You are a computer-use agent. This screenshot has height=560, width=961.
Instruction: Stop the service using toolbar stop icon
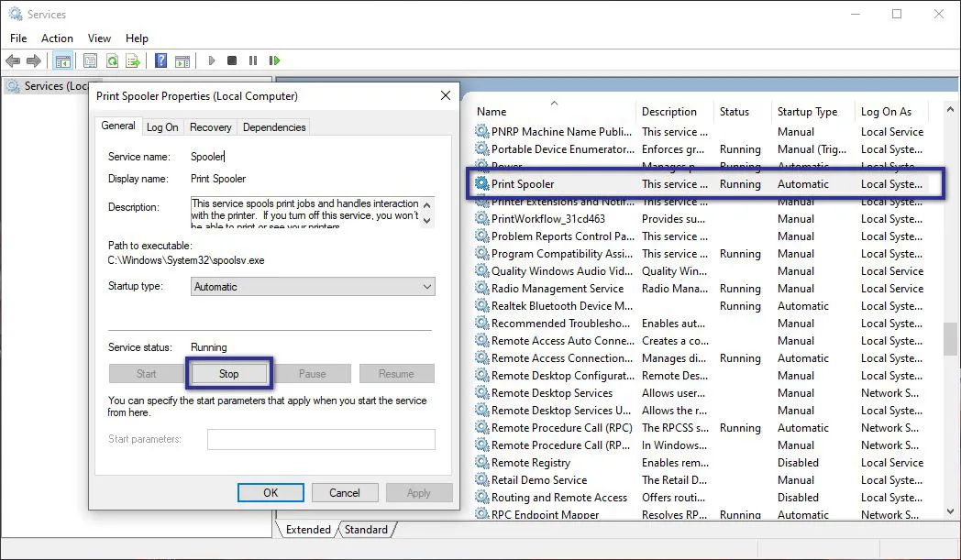232,60
